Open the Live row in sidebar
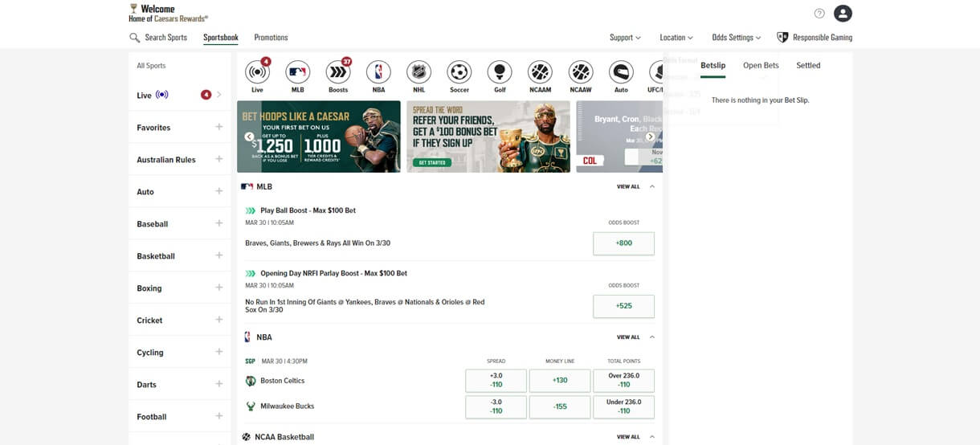This screenshot has height=445, width=980. tap(179, 95)
